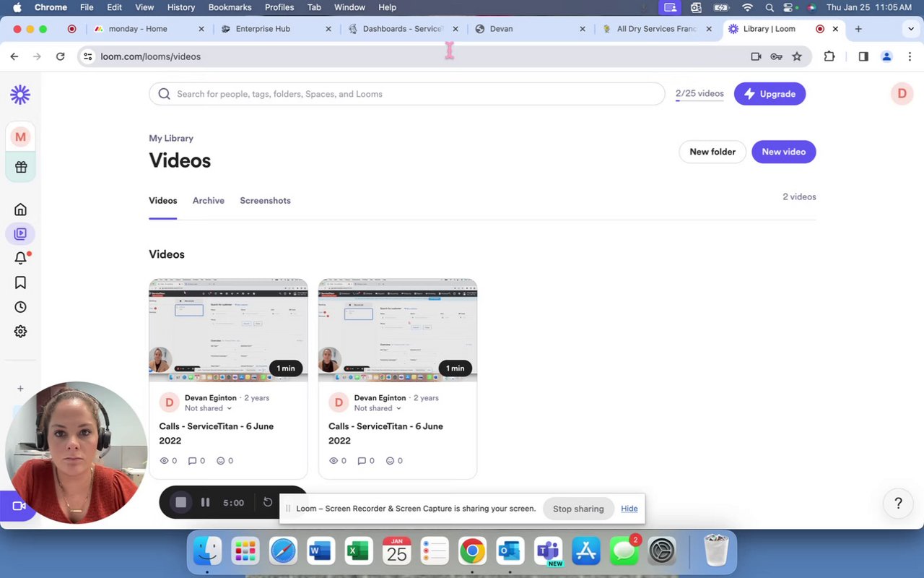
Task: Go back in Chrome
Action: pos(14,56)
